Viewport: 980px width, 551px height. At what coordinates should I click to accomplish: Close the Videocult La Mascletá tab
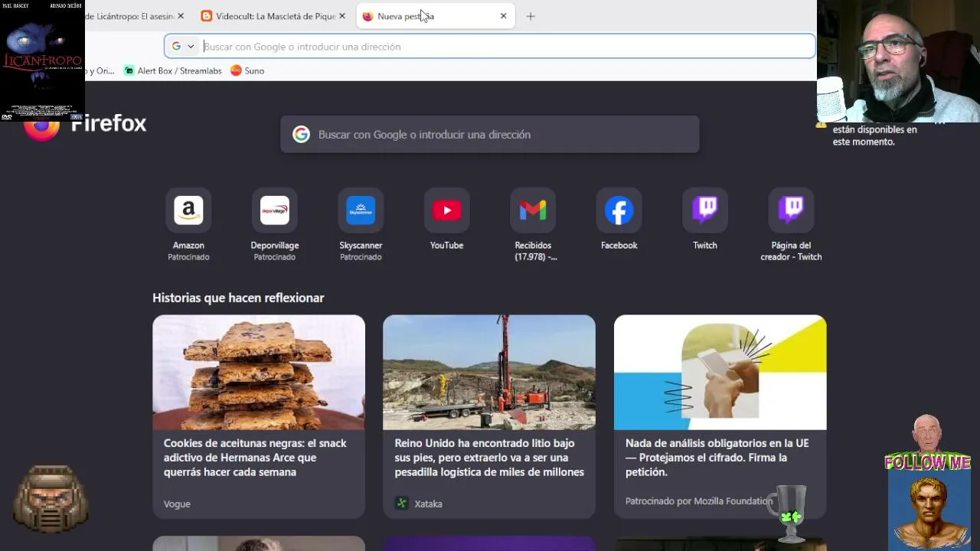pos(342,16)
